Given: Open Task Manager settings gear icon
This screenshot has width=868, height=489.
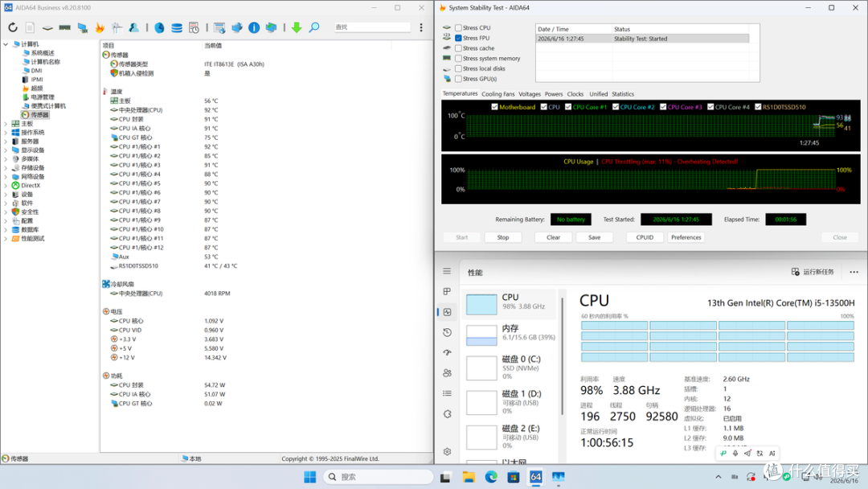Looking at the screenshot, I should tap(448, 451).
